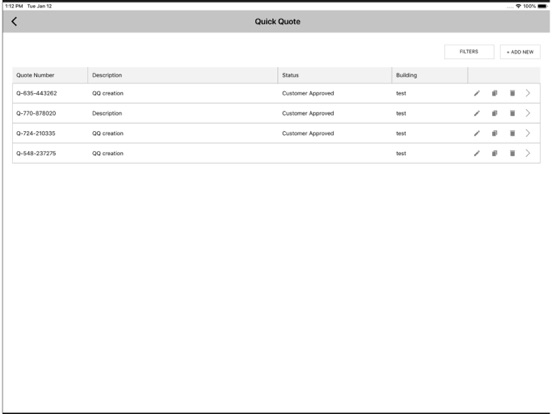Delete quote Q-635-443262 with trash icon

click(512, 93)
